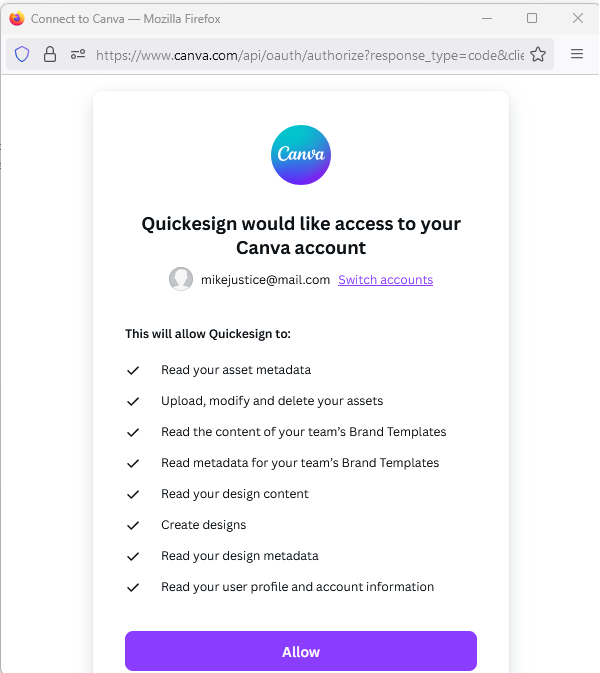Bookmark this page with the star icon

coord(537,55)
